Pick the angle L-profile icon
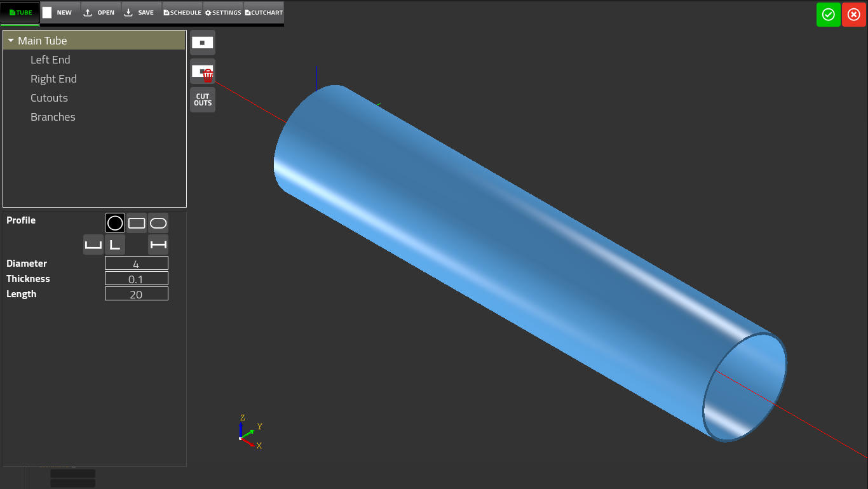868x489 pixels. pyautogui.click(x=115, y=245)
